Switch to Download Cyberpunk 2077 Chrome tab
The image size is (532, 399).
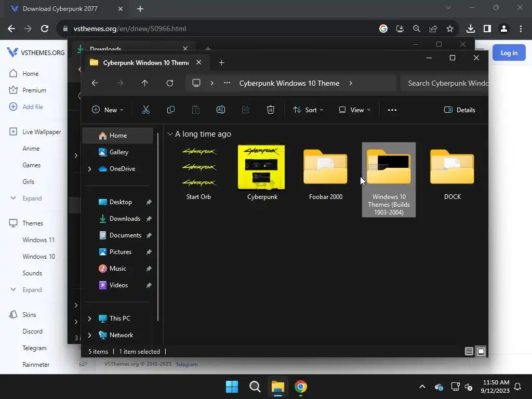(x=60, y=9)
